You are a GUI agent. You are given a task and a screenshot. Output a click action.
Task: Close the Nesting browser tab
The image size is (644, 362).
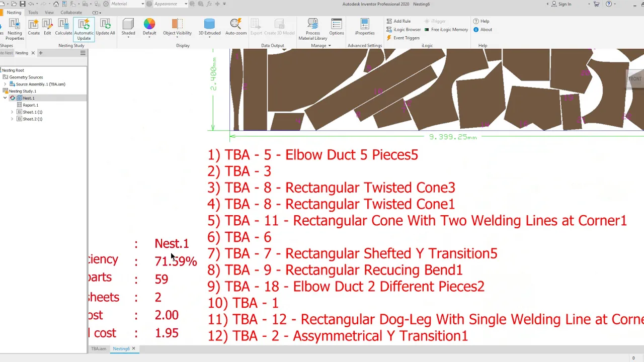(x=33, y=53)
